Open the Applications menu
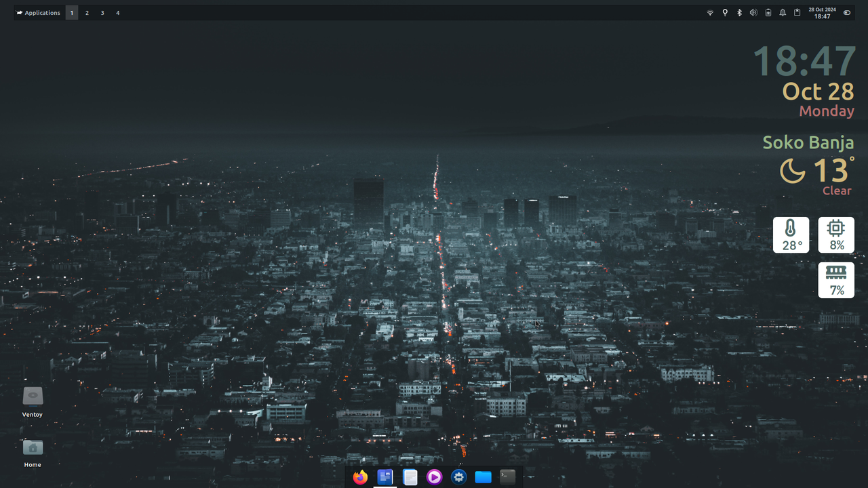 click(39, 13)
